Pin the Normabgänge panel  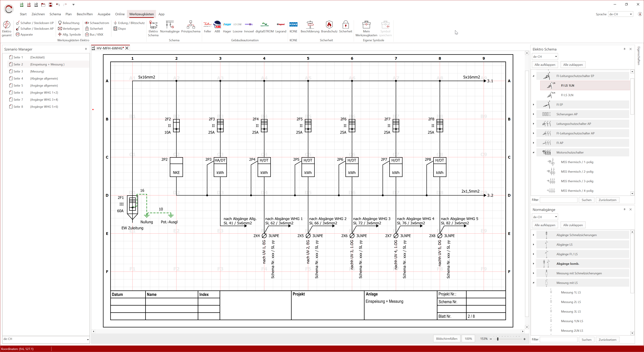(x=625, y=210)
